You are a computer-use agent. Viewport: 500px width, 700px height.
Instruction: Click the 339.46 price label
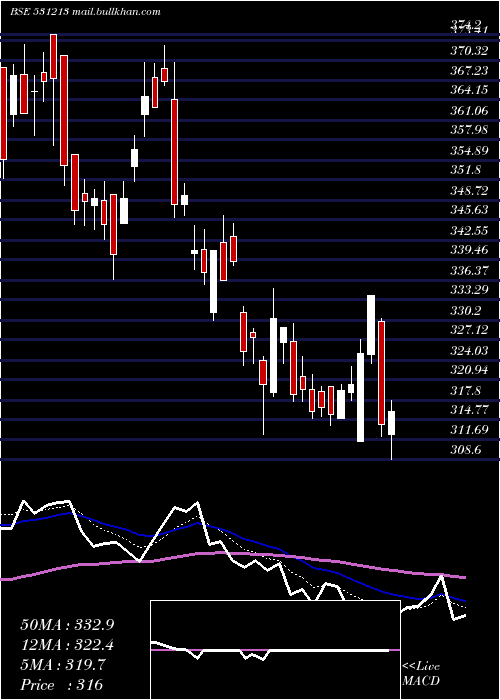(469, 250)
